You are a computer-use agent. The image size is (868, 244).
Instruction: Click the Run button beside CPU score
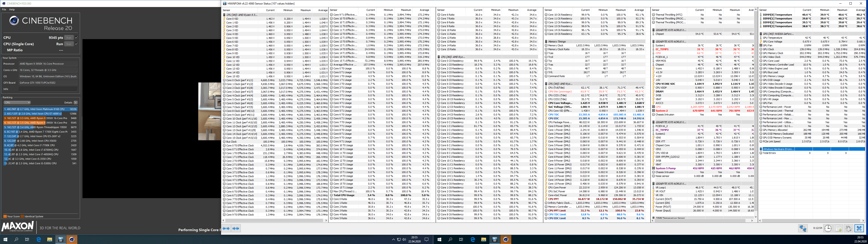coord(69,38)
